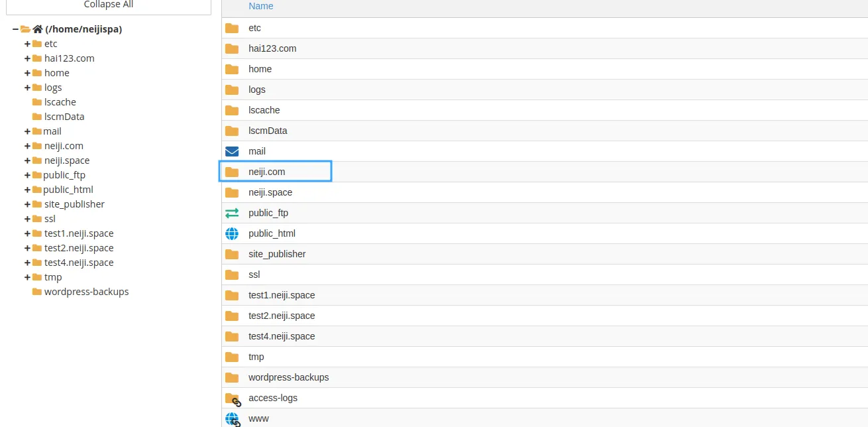
Task: Click the neiji.com folder icon in file list
Action: pyautogui.click(x=231, y=172)
